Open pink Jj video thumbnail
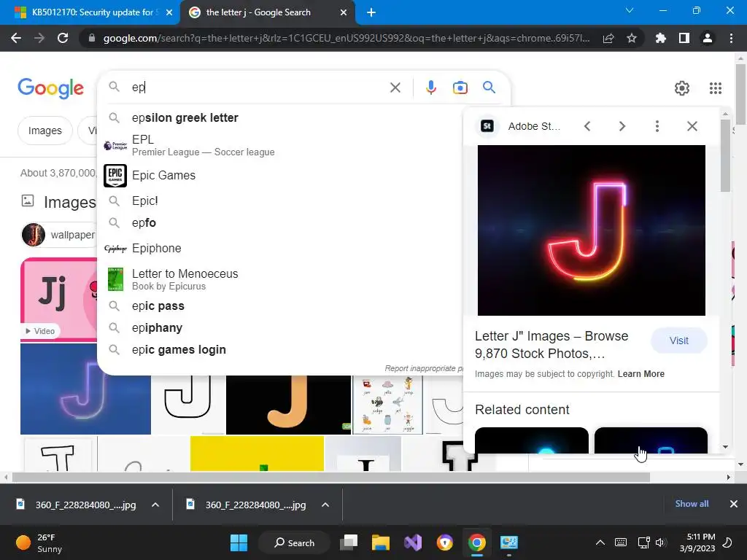Viewport: 747px width, 560px height. click(58, 299)
